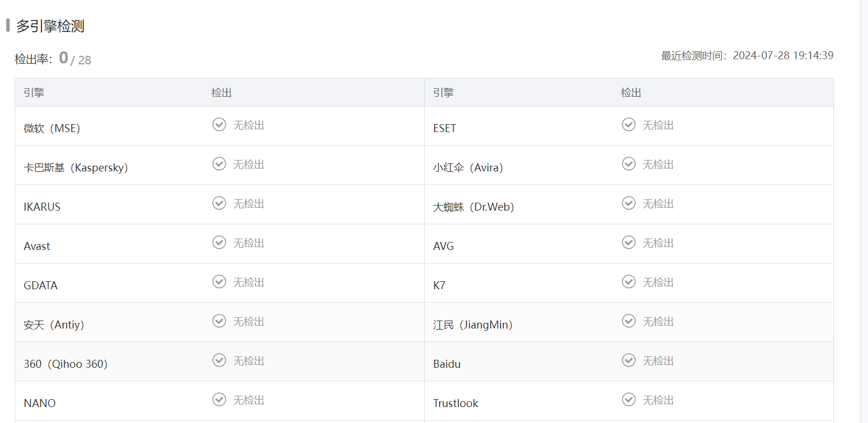868x423 pixels.
Task: Click the check icon in the Baidu row
Action: pyautogui.click(x=629, y=360)
